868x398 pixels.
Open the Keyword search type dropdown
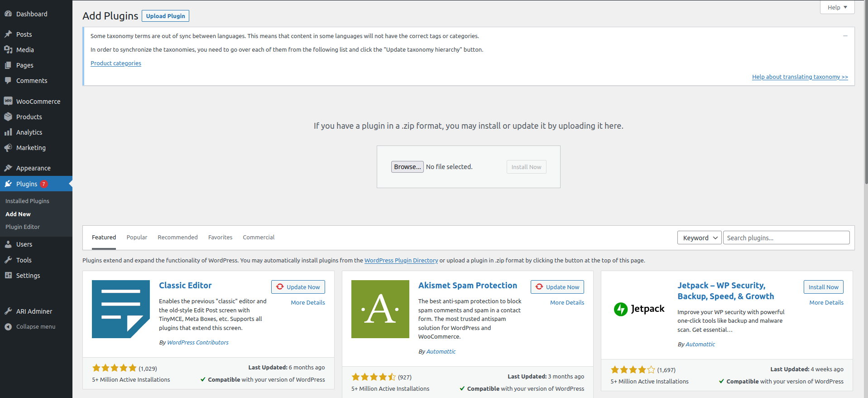(700, 238)
